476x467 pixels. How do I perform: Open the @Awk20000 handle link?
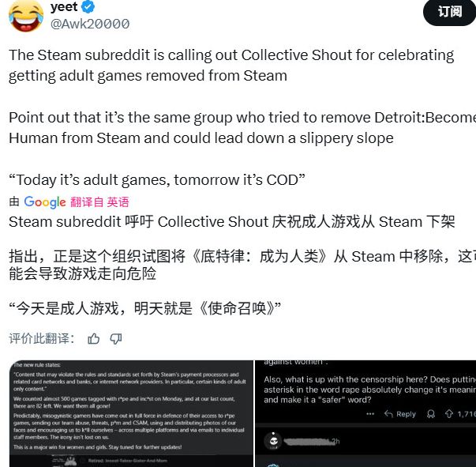(x=90, y=24)
